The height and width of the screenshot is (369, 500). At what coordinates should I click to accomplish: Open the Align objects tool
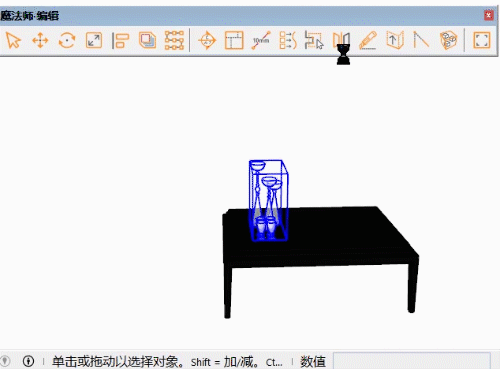[x=120, y=41]
